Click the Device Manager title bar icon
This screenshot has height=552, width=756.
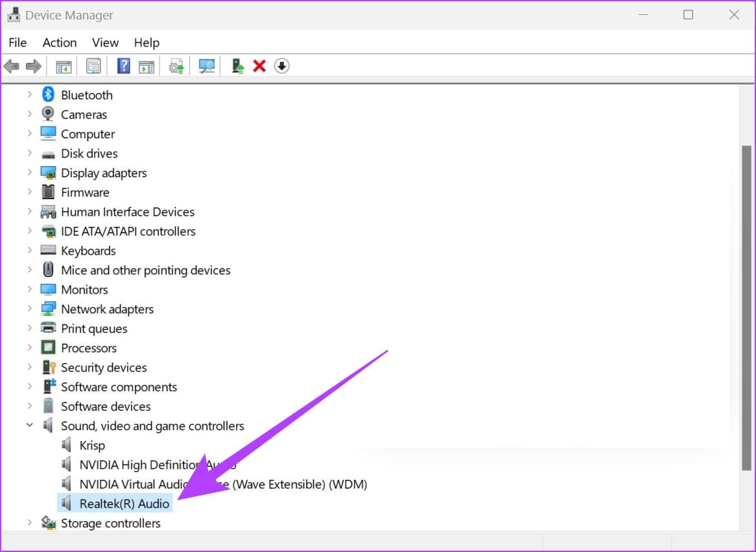point(13,14)
